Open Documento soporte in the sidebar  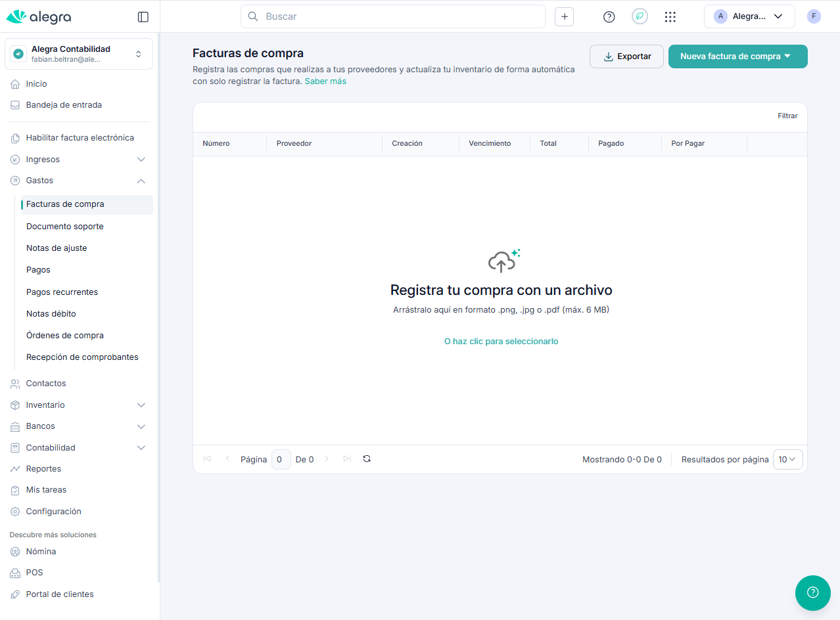click(65, 227)
